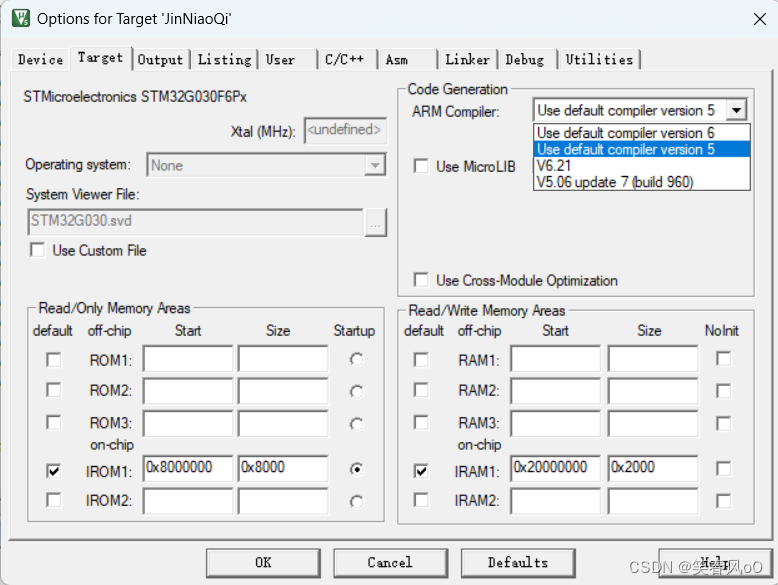Enable NoInit for IRAM1
This screenshot has width=778, height=585.
[x=723, y=468]
